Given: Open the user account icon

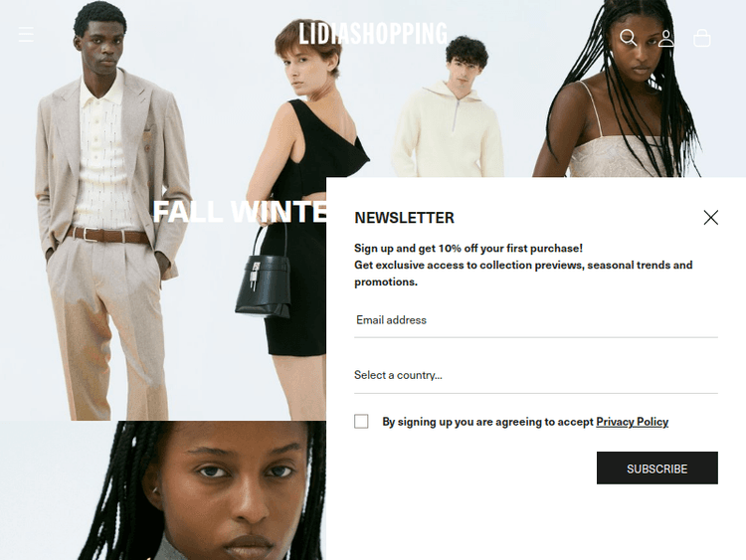Looking at the screenshot, I should pyautogui.click(x=666, y=38).
